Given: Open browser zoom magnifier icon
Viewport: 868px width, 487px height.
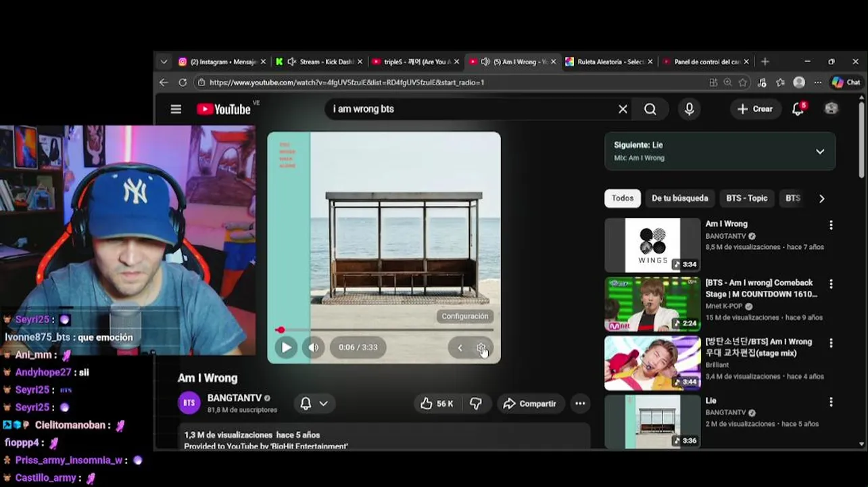Looking at the screenshot, I should pos(727,83).
